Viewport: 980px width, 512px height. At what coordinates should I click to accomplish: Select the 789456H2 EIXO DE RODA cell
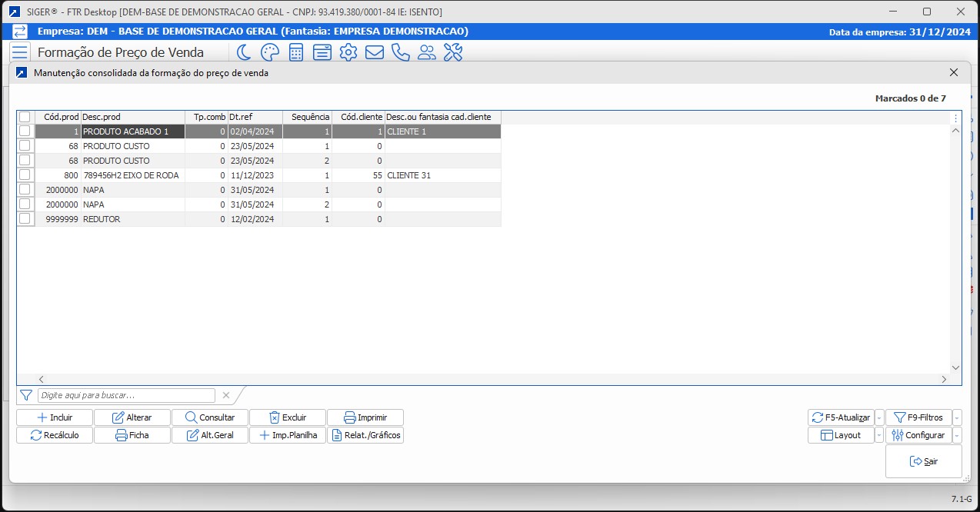click(132, 175)
